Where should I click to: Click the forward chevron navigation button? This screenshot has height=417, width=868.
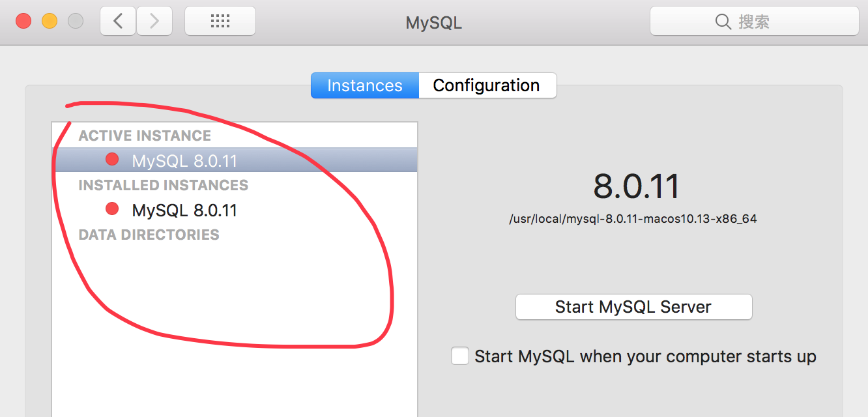tap(154, 22)
